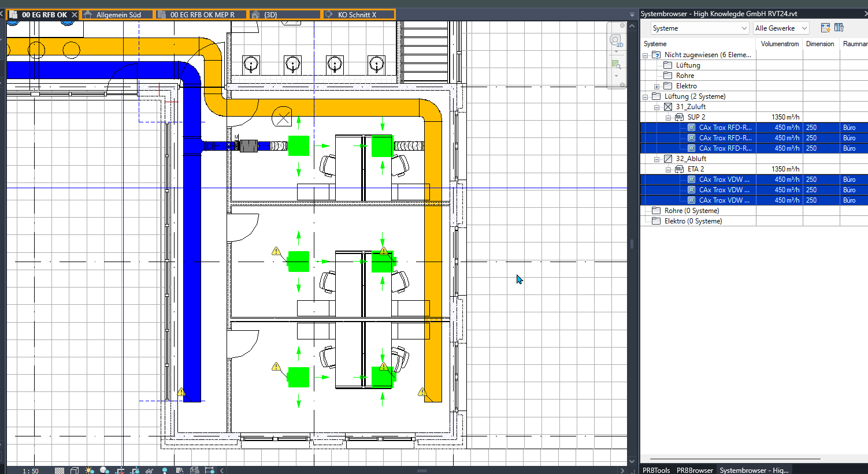This screenshot has height=474, width=868.
Task: Switch to the PRBBrowser panel tab
Action: pos(695,470)
